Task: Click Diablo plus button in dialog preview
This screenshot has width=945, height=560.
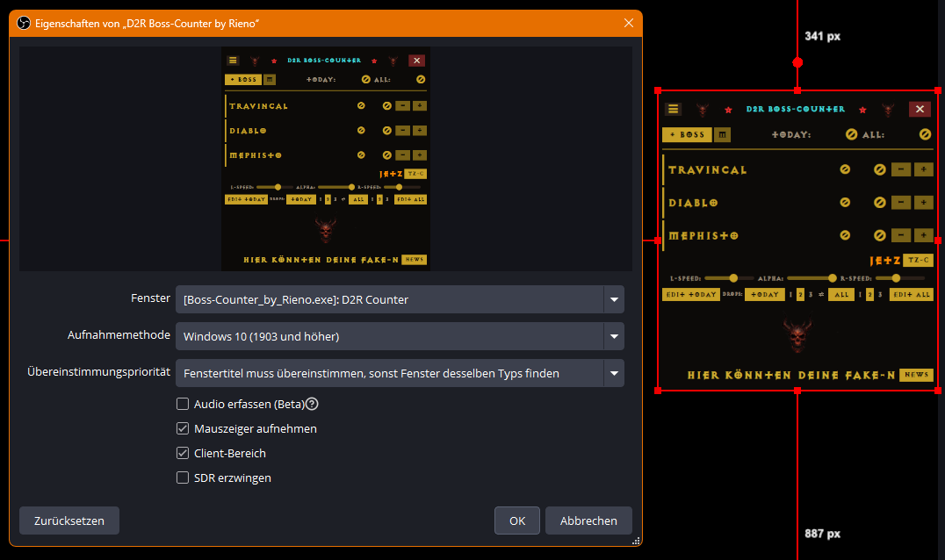Action: (420, 131)
